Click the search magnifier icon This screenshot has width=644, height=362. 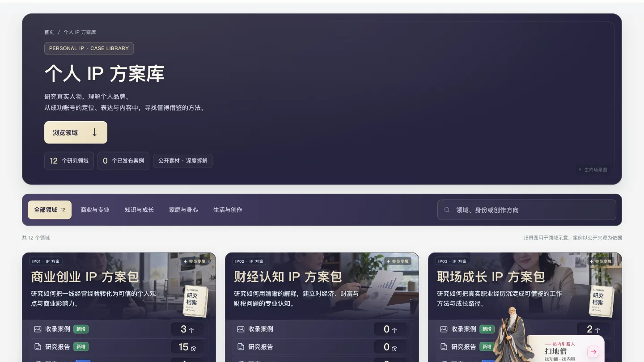(x=447, y=210)
